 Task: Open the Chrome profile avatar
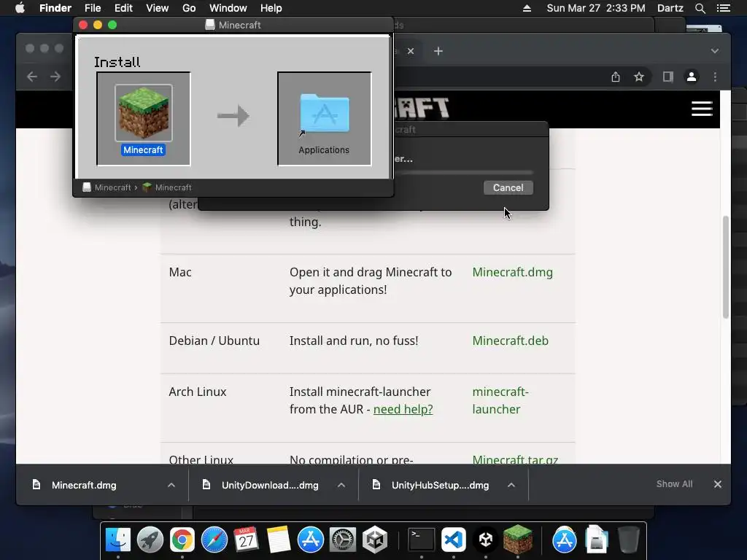click(692, 77)
